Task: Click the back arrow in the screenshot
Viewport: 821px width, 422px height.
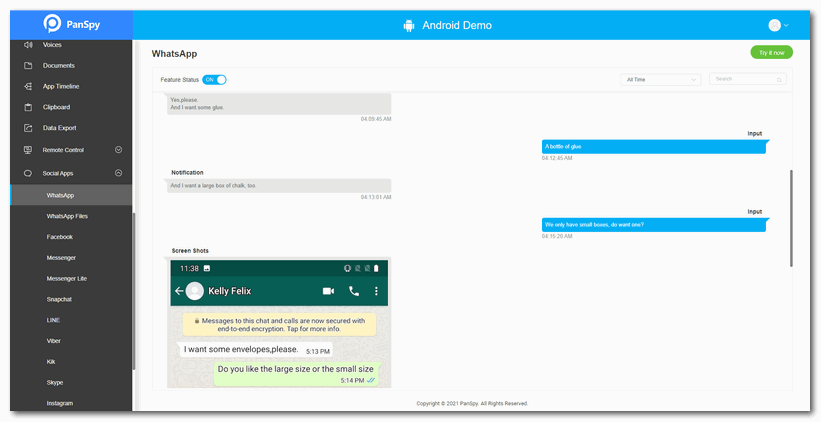Action: [x=179, y=291]
